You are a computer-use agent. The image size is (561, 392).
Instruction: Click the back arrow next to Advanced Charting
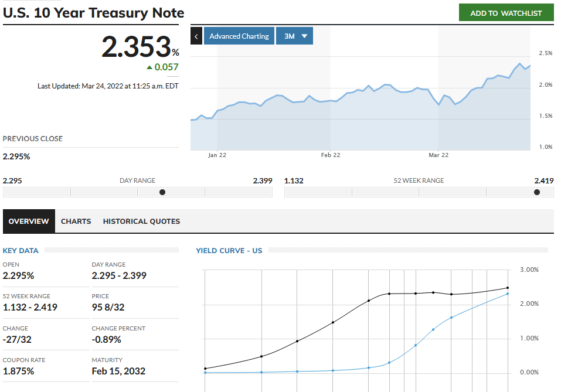[196, 36]
